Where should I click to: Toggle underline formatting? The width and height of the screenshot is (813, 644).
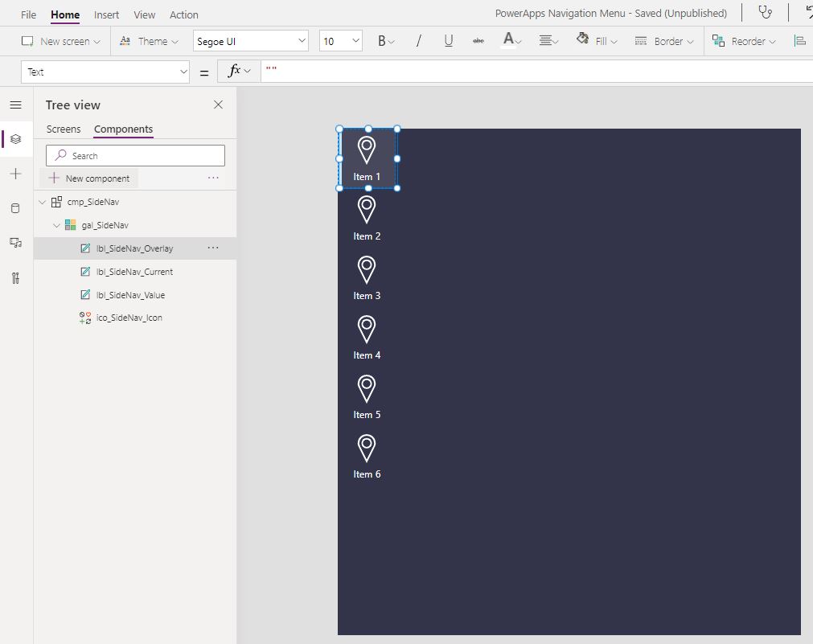point(449,41)
